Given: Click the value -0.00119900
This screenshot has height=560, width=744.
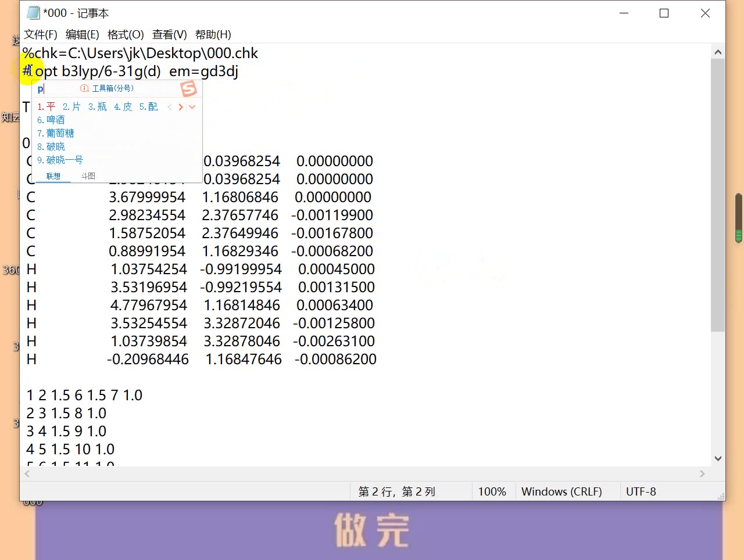Looking at the screenshot, I should [332, 216].
